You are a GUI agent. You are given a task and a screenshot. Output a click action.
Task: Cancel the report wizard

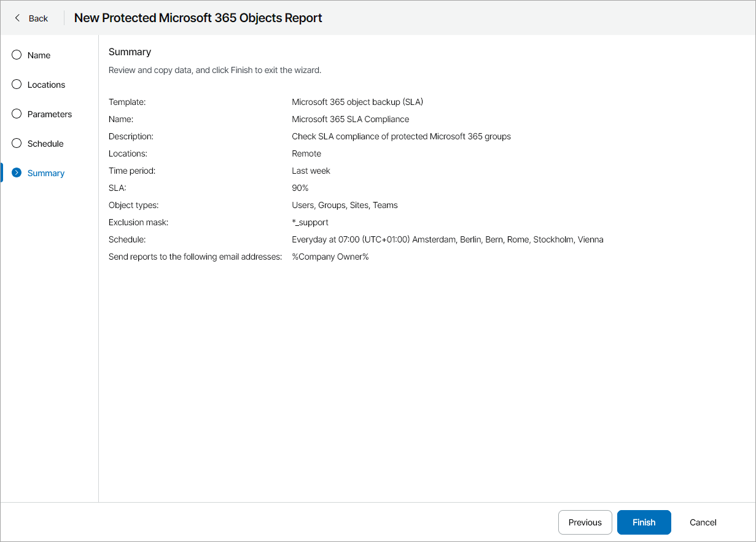point(703,522)
